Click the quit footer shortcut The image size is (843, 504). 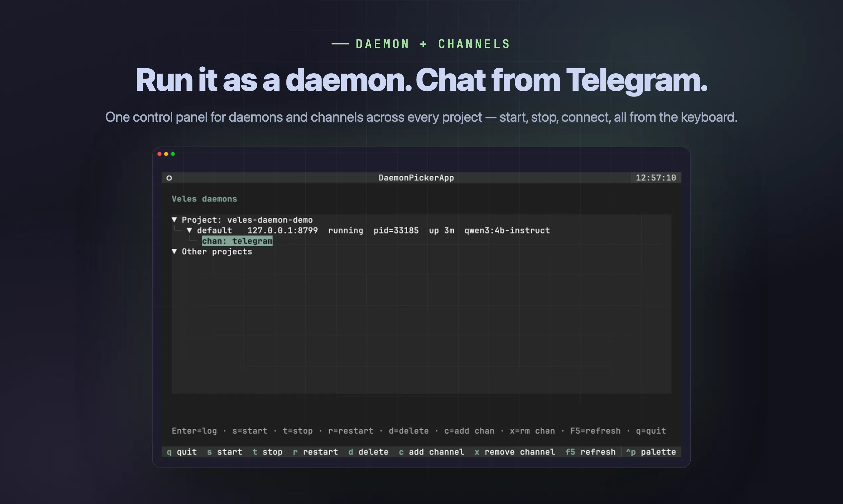(182, 452)
